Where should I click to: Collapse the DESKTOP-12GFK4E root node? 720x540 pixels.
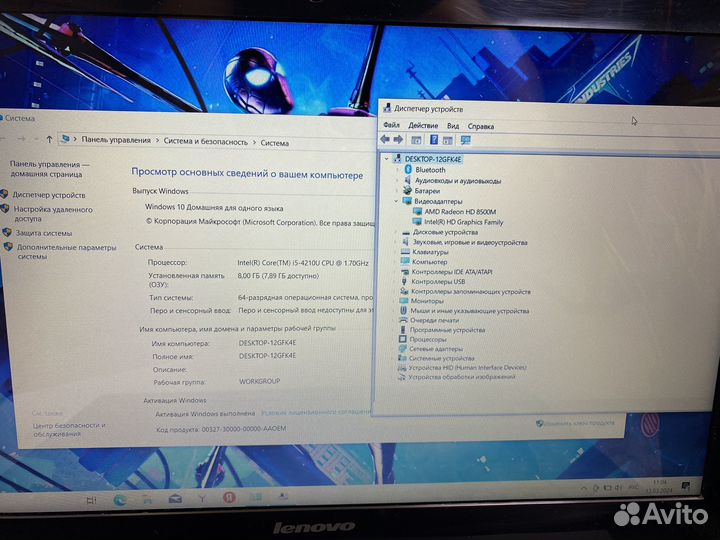point(387,159)
